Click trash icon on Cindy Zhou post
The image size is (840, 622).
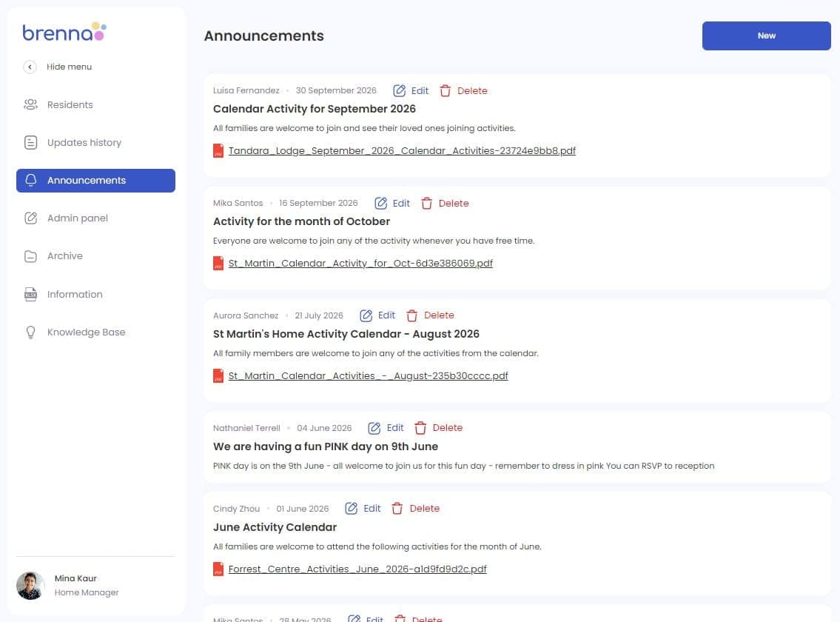[x=397, y=508]
